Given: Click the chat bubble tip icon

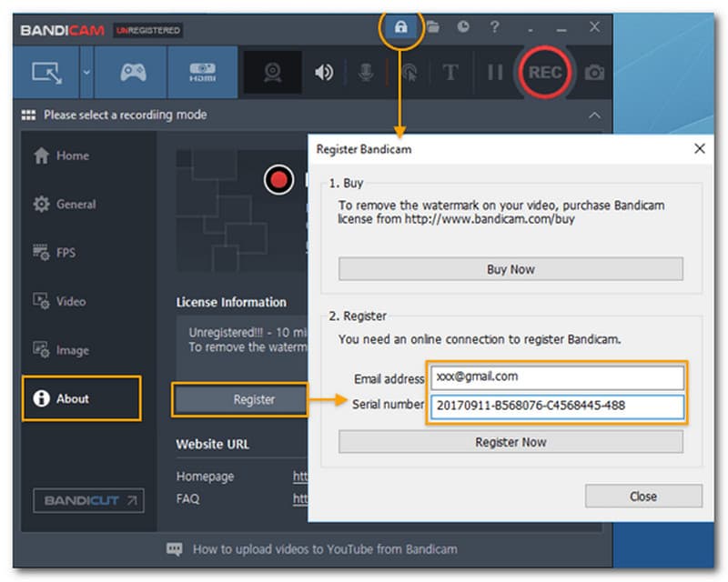Looking at the screenshot, I should 174,549.
